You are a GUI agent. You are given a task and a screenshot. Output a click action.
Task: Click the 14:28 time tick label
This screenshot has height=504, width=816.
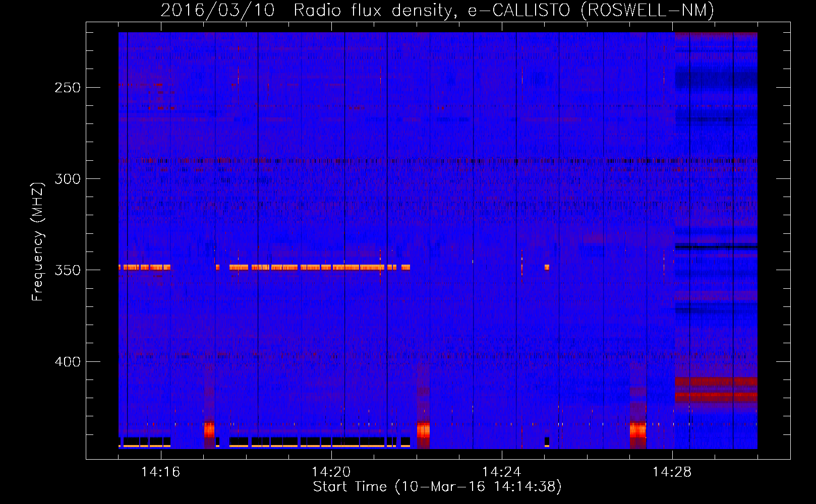coord(672,472)
